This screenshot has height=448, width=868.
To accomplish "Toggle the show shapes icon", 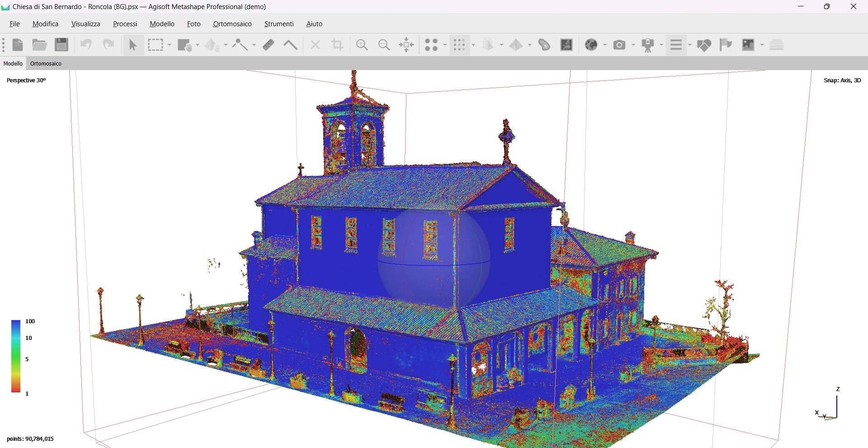I will pyautogui.click(x=704, y=45).
